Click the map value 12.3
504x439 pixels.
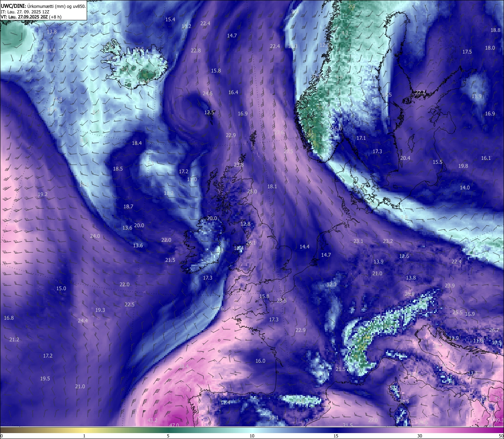(x=332, y=284)
